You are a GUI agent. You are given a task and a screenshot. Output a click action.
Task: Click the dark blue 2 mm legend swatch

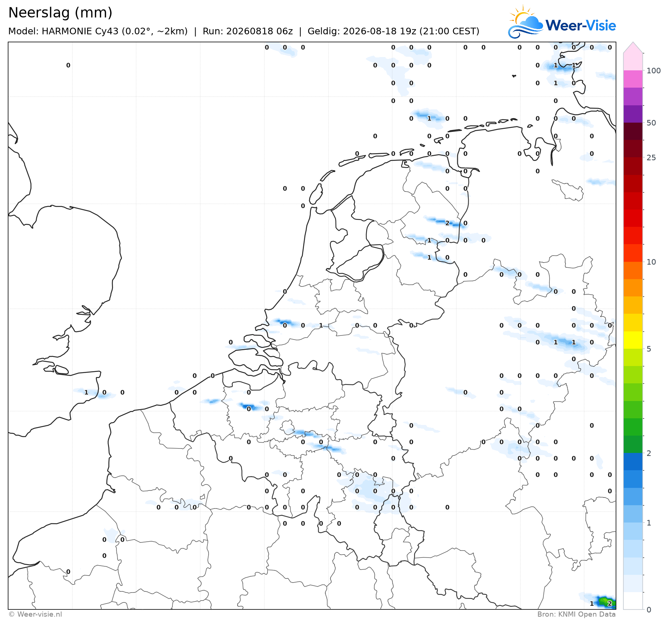(x=633, y=461)
